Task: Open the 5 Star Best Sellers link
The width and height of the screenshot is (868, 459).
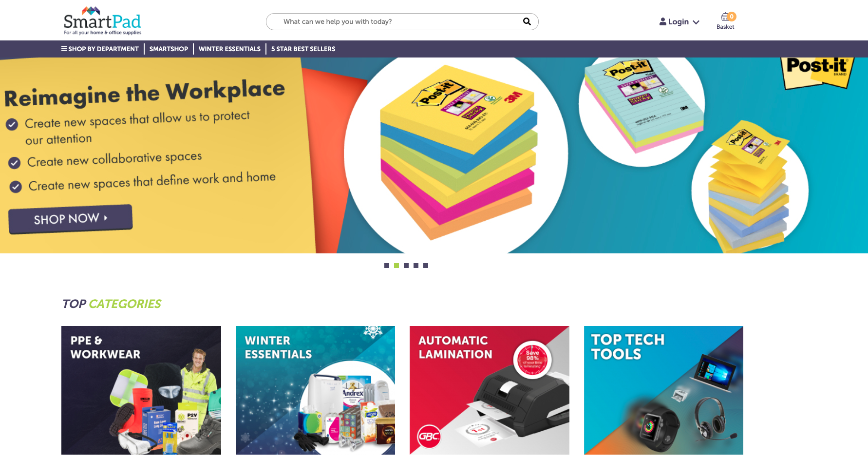Action: (303, 49)
